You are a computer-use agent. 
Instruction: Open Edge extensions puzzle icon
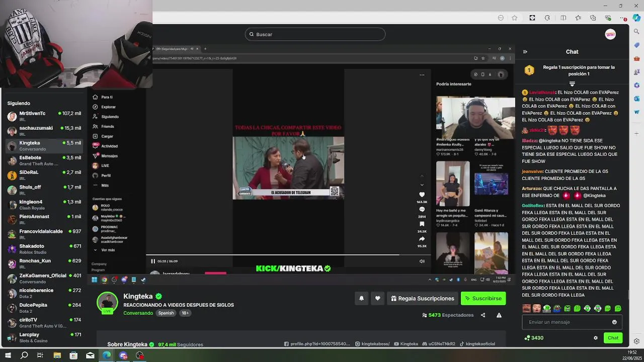[x=547, y=18]
